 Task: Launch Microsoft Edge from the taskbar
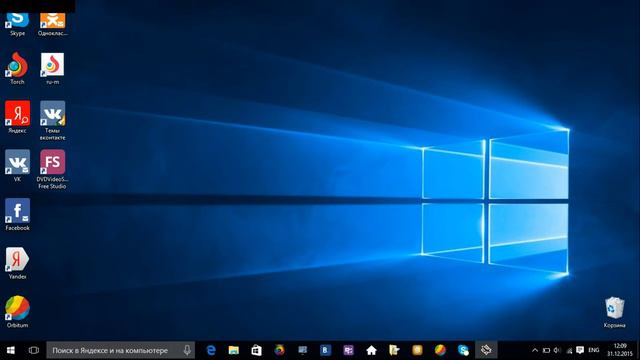coord(211,350)
